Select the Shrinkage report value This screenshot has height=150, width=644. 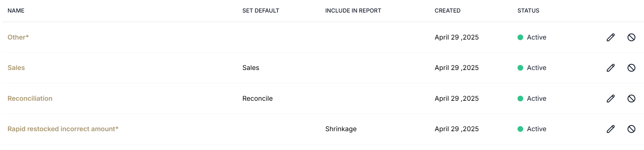pyautogui.click(x=341, y=129)
